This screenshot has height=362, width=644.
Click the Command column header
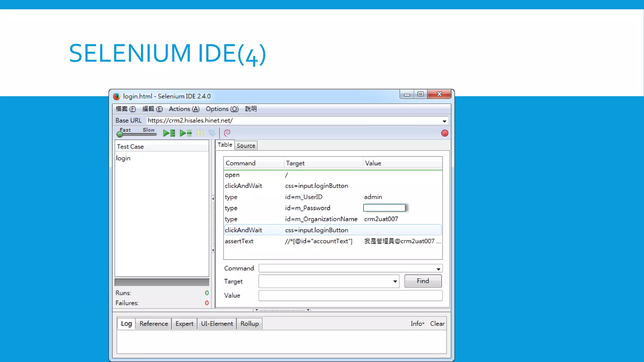click(x=254, y=163)
